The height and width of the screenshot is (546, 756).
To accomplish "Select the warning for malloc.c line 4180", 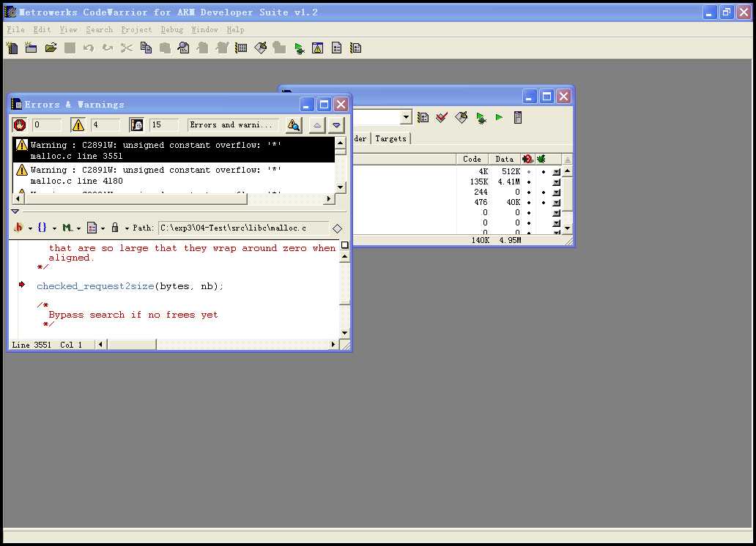I will tap(174, 176).
